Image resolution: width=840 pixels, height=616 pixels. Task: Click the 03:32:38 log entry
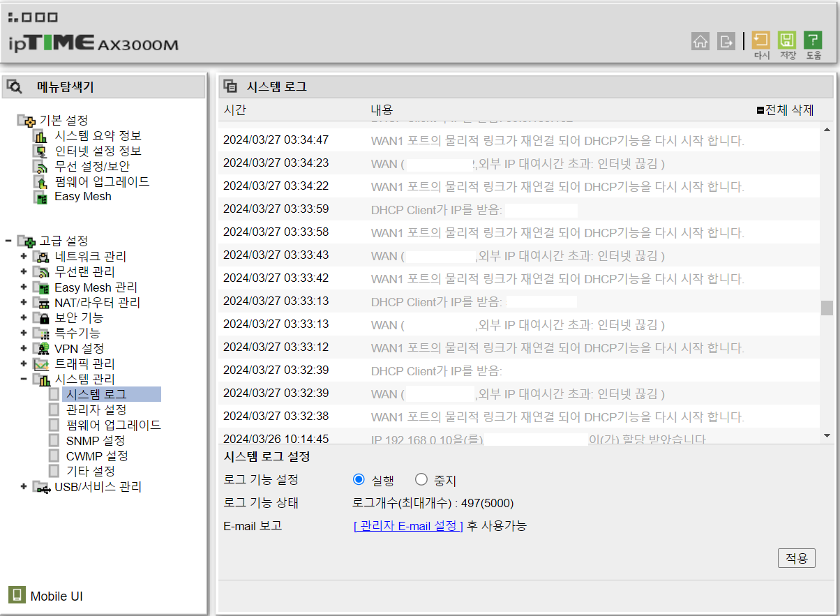(518, 416)
